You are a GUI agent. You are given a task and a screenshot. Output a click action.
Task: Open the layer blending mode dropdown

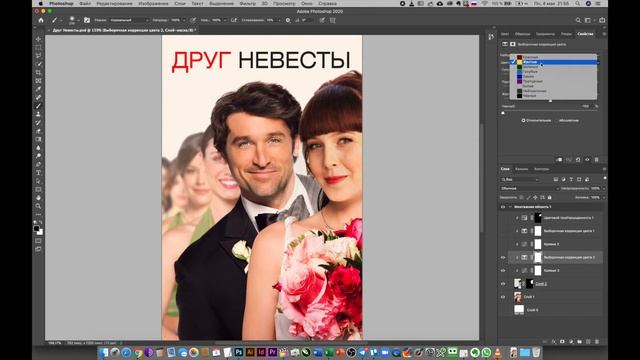click(x=529, y=188)
